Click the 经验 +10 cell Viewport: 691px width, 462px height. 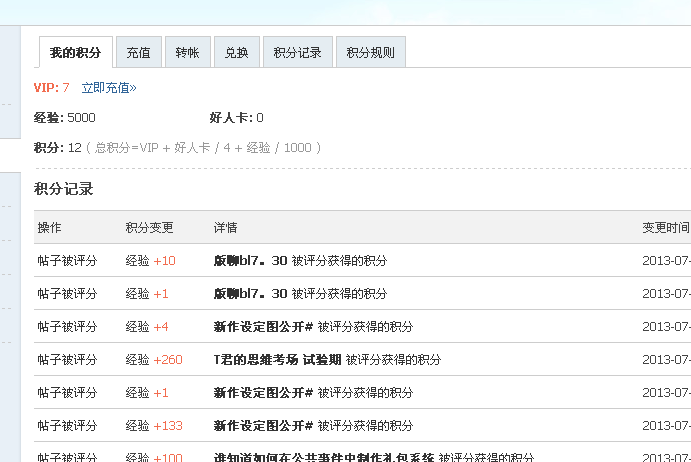[x=151, y=261]
